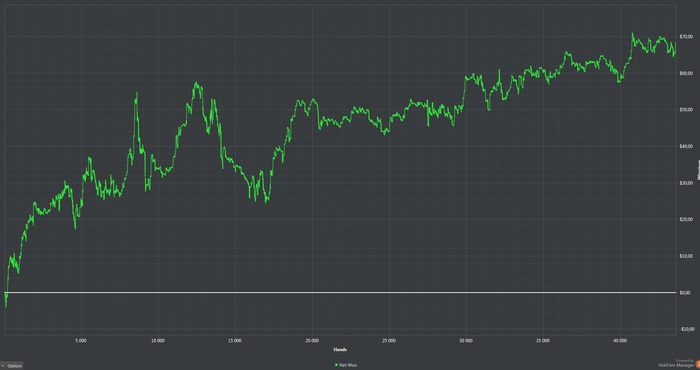Click the $40,00 winnings axis label
Viewport: 700px width, 370px height.
coord(686,146)
